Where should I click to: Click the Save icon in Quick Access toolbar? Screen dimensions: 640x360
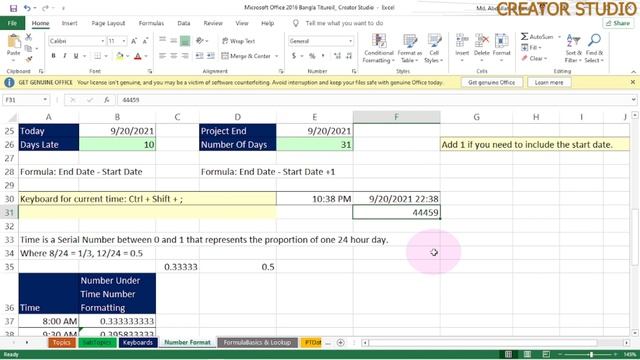tap(13, 8)
